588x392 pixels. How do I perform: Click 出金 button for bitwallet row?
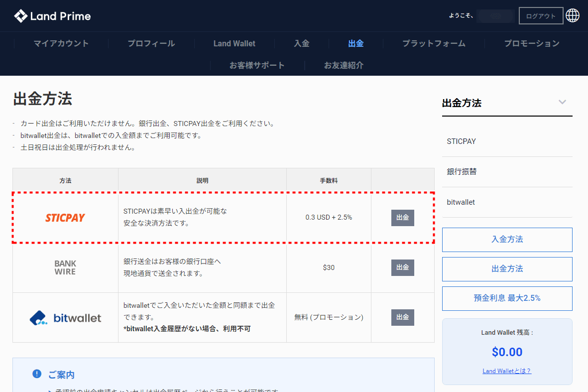[403, 317]
